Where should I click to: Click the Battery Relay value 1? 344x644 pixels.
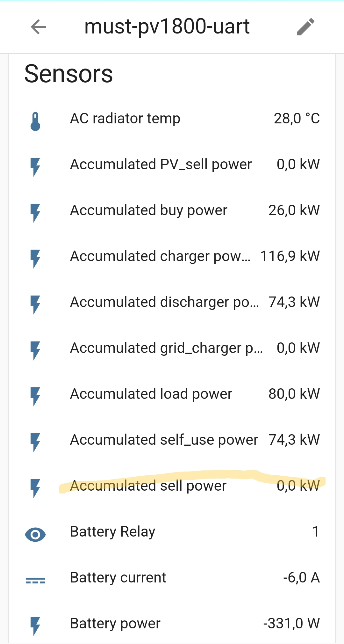(315, 532)
